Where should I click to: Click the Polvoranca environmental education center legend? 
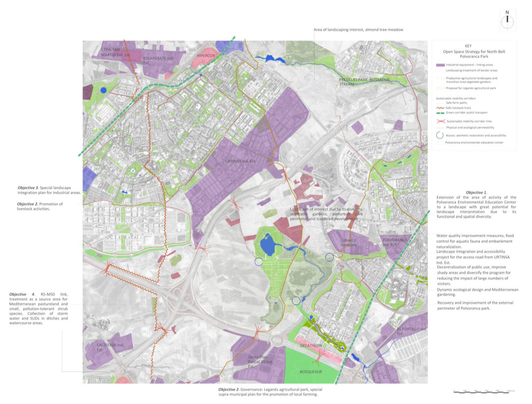click(x=474, y=143)
